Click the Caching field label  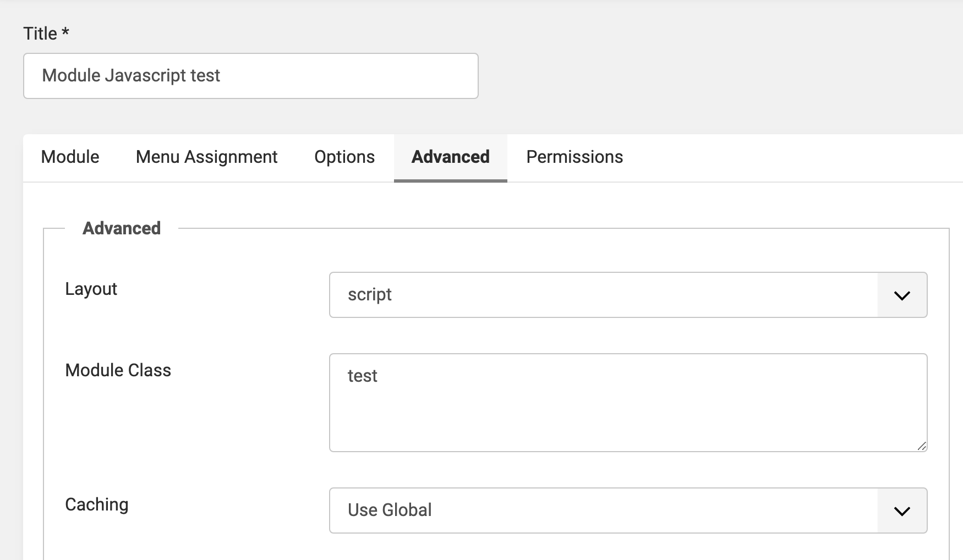coord(96,505)
